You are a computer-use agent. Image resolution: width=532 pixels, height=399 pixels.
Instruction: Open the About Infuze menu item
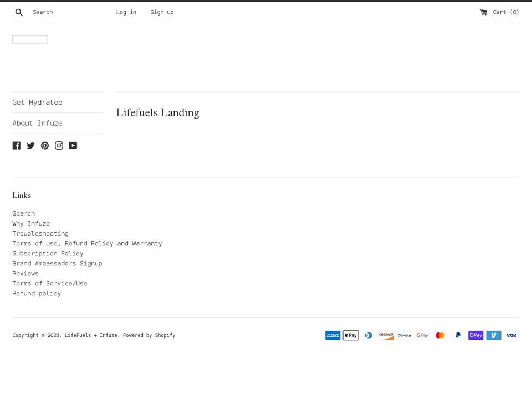tap(37, 123)
